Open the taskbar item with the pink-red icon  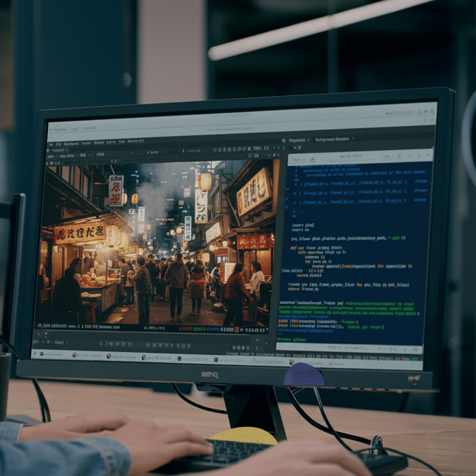[x=267, y=362]
